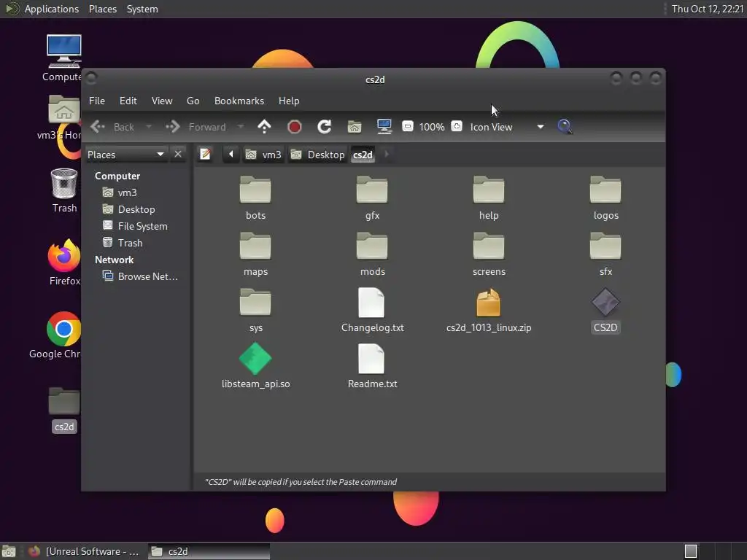
Task: Open Applications menu in top panel
Action: [52, 9]
